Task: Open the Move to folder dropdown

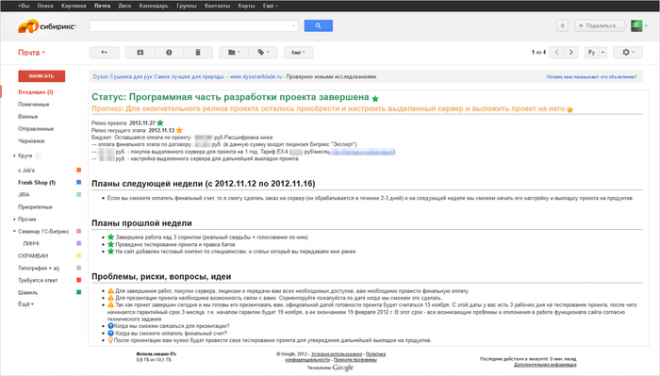Action: tap(234, 52)
